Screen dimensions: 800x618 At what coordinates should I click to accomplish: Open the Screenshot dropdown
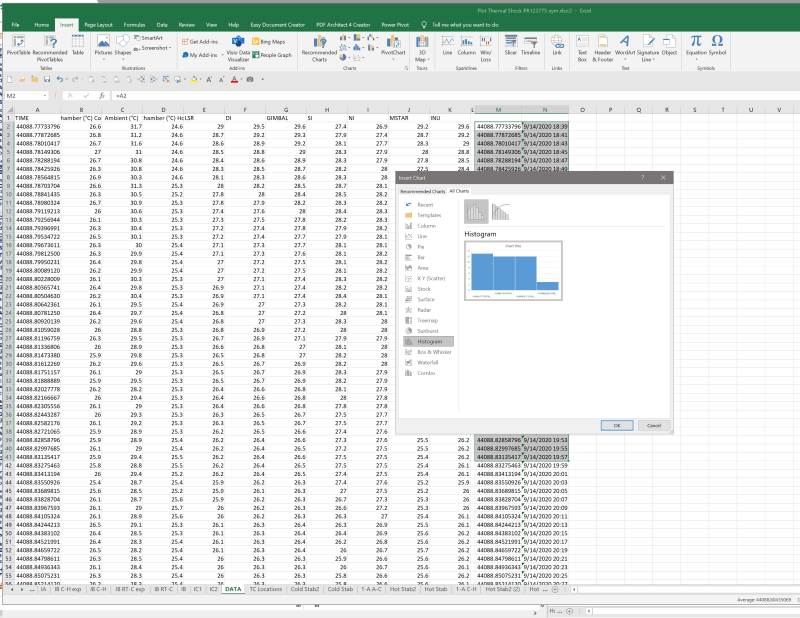(x=152, y=48)
